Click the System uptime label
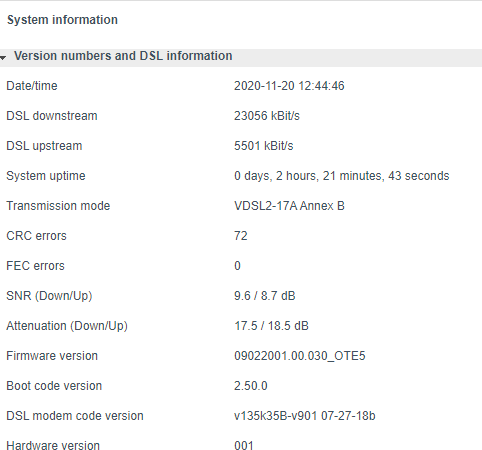The height and width of the screenshot is (450, 482). pyautogui.click(x=46, y=176)
